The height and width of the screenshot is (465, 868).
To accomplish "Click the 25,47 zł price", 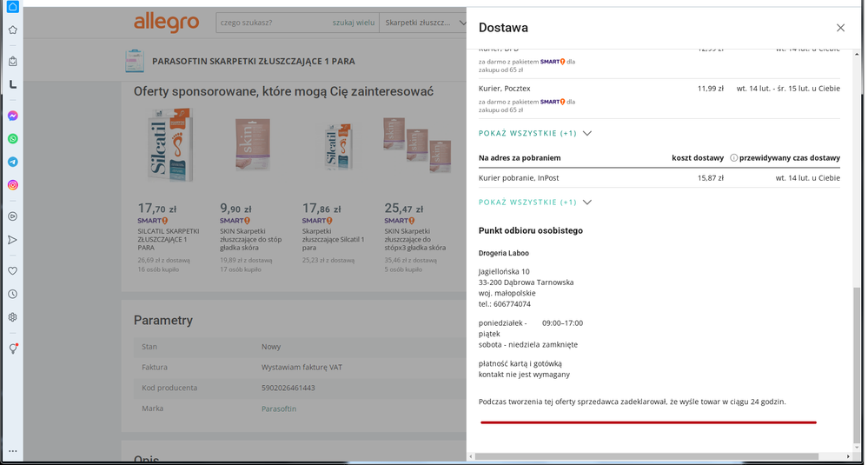I will (x=405, y=209).
